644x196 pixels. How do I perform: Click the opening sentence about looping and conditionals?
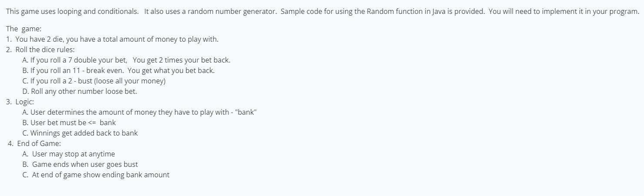pyautogui.click(x=73, y=12)
